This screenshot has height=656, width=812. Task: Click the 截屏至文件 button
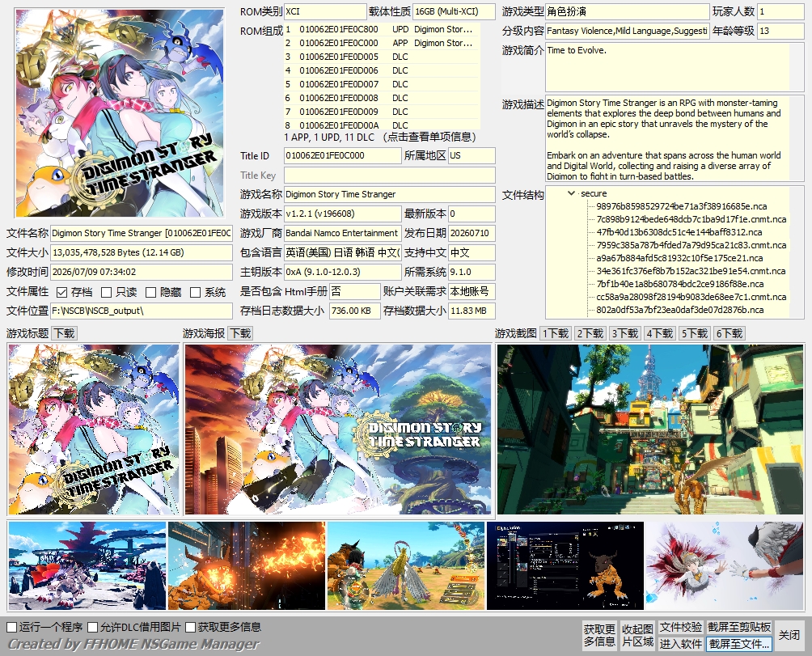coord(739,644)
